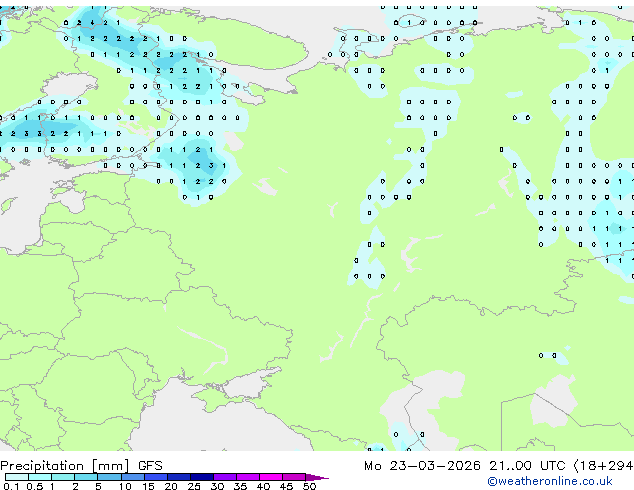Choose the blue swatch between 10 and 15
The width and height of the screenshot is (634, 490).
pos(133,477)
